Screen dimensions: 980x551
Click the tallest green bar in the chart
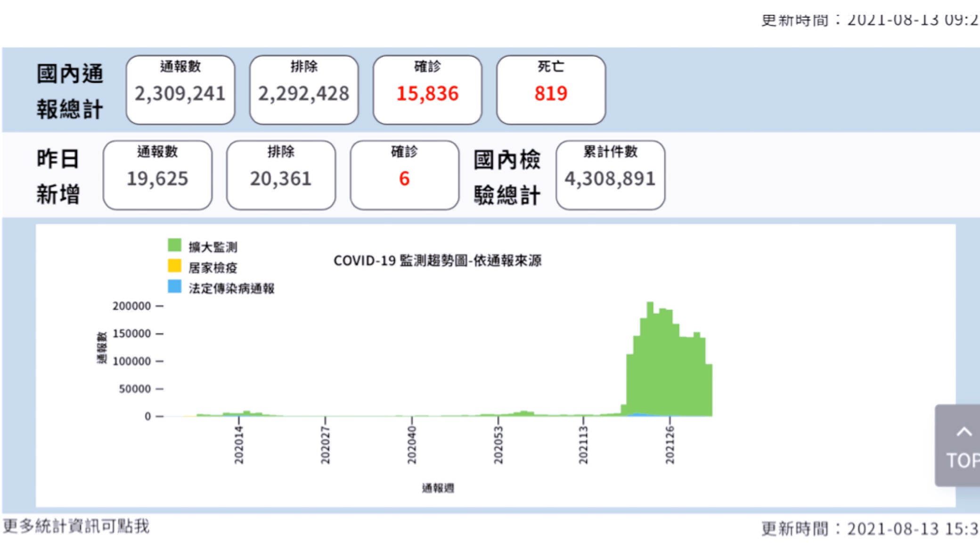pyautogui.click(x=650, y=359)
